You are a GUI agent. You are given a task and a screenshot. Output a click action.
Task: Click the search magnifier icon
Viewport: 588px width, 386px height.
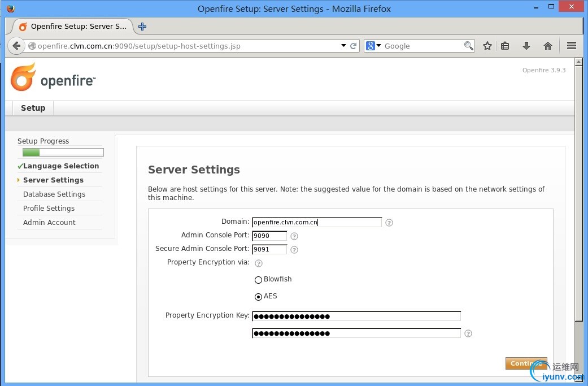[x=468, y=46]
